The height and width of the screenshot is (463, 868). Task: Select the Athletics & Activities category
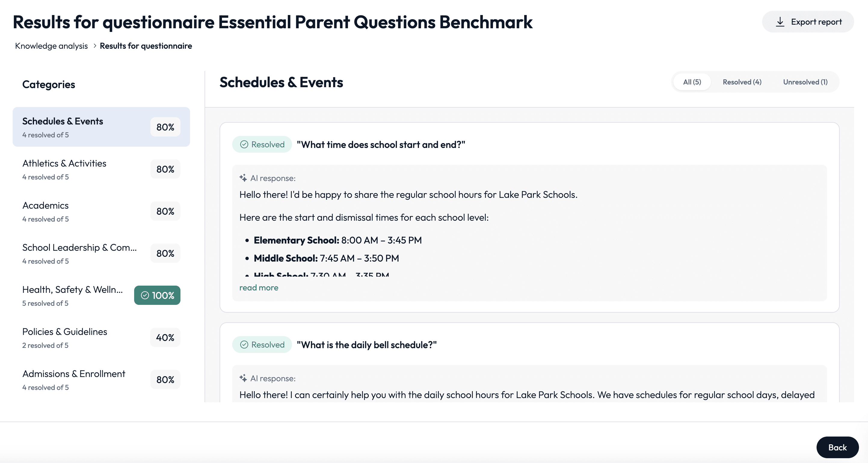point(101,169)
